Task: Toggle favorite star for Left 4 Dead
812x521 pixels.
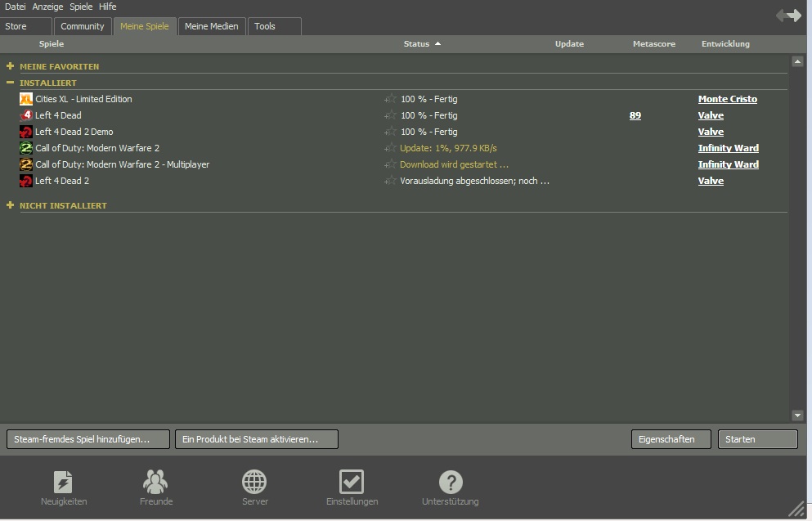Action: pyautogui.click(x=391, y=115)
